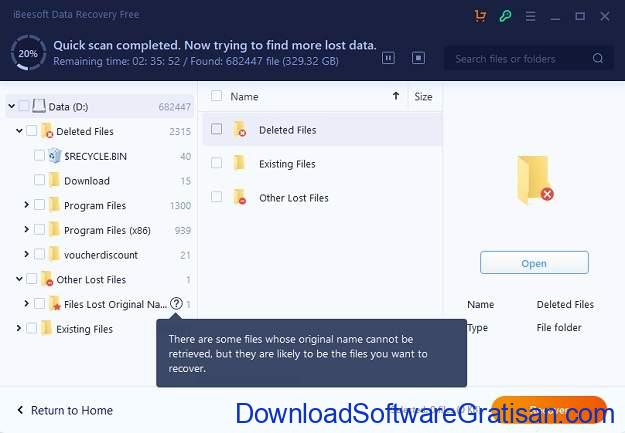The height and width of the screenshot is (433, 625).
Task: Select the Program Files tree label
Action: tap(95, 206)
